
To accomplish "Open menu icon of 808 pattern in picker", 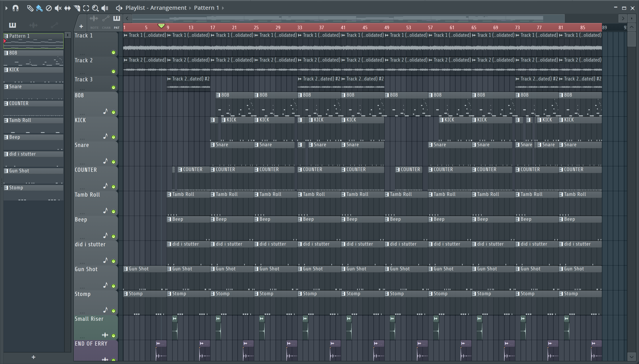I will coord(6,53).
